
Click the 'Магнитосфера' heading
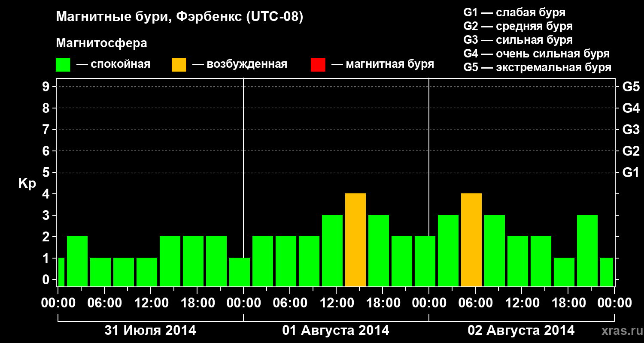pos(101,43)
